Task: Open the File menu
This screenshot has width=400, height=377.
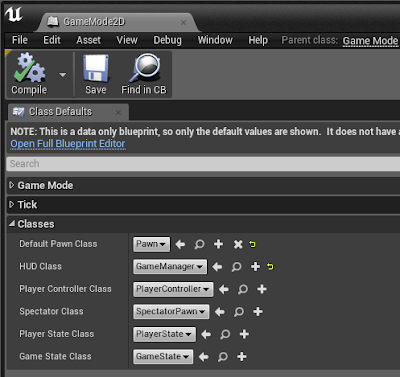Action: pyautogui.click(x=20, y=40)
